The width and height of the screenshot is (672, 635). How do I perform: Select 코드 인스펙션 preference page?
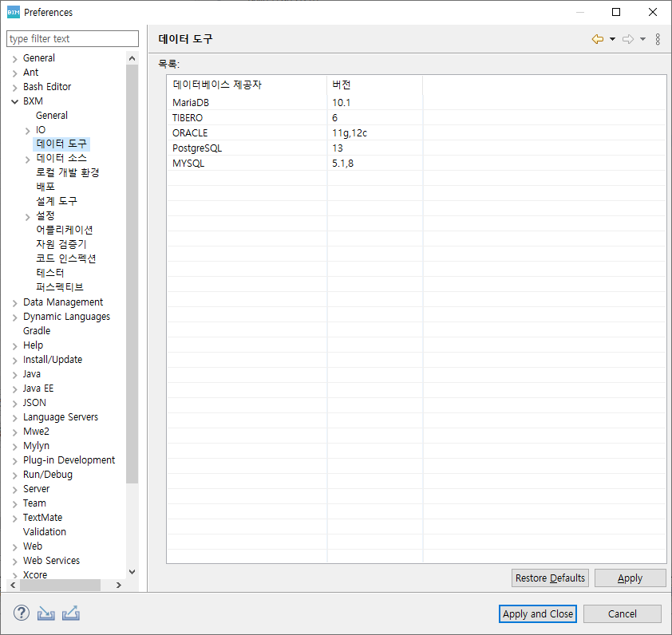(65, 259)
